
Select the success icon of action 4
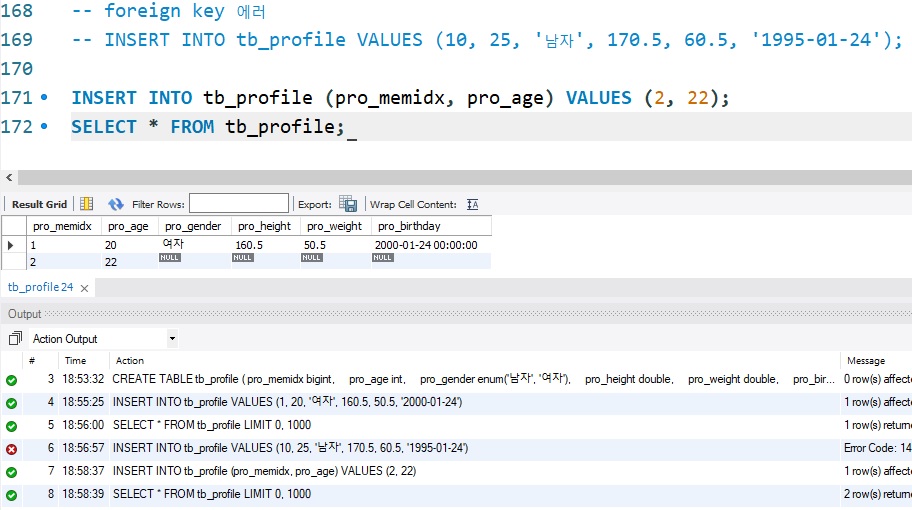coord(11,403)
